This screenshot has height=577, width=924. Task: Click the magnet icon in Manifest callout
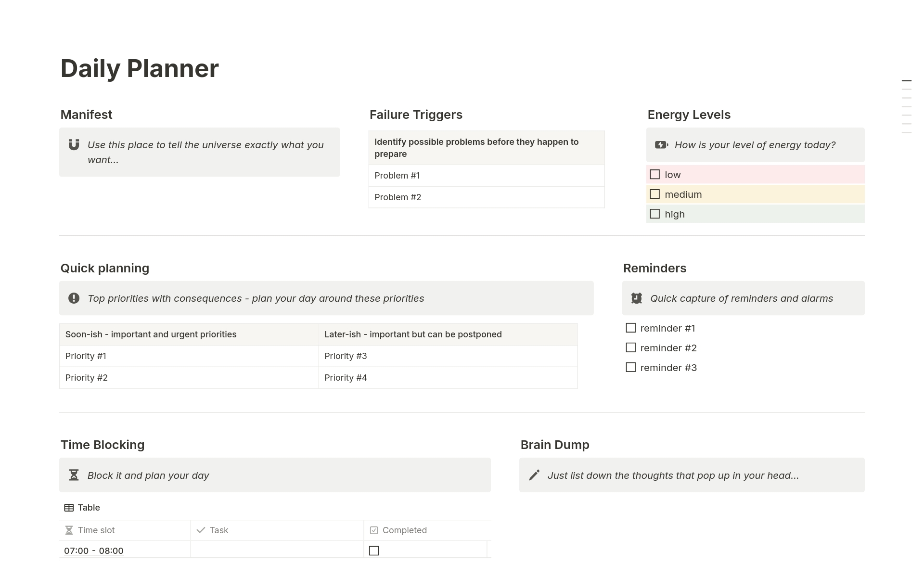(x=74, y=145)
